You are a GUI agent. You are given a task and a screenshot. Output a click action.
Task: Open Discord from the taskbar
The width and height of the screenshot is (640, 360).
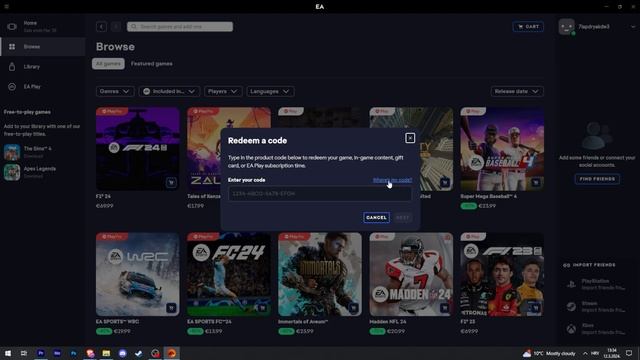pos(122,353)
